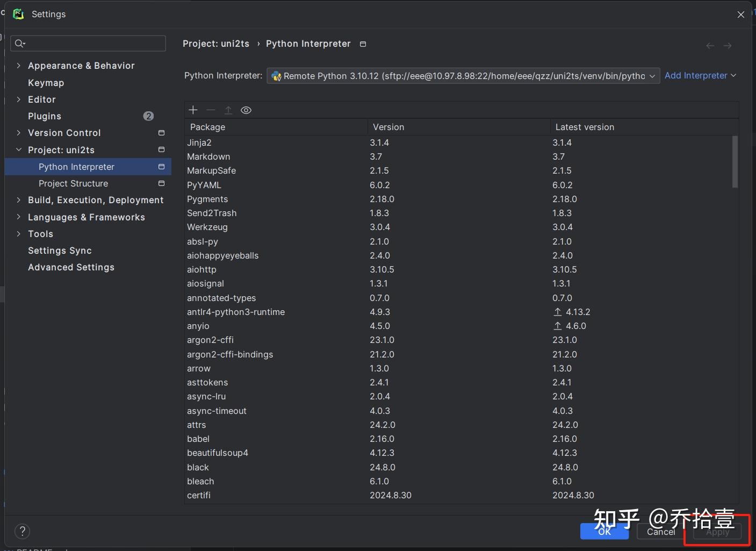Screen dimensions: 756x551
Task: Open Python Interpreter breadcrumb menu
Action: pyautogui.click(x=363, y=44)
